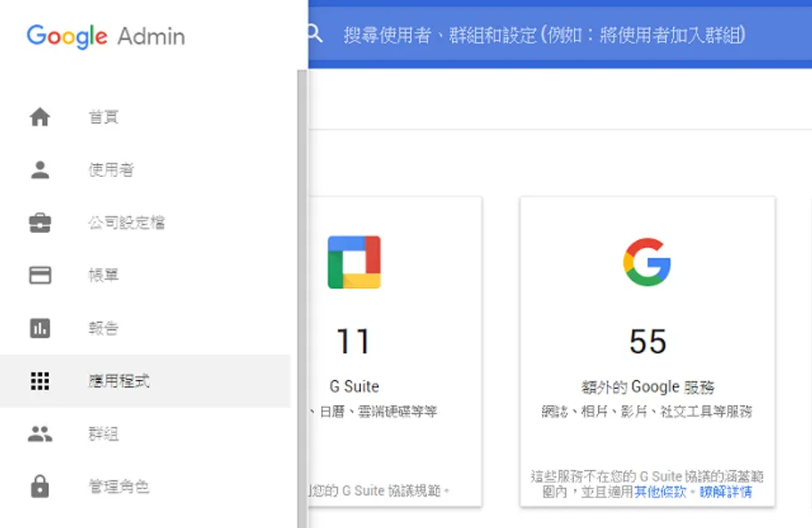
Task: Click the G Suite card title
Action: coord(355,386)
